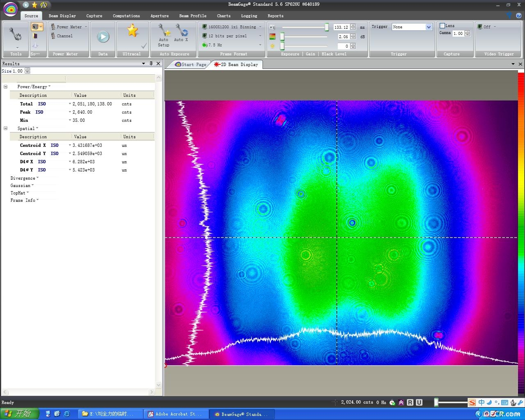The height and width of the screenshot is (420, 525).
Task: Click the clock status icon in status bar
Action: tap(393, 402)
